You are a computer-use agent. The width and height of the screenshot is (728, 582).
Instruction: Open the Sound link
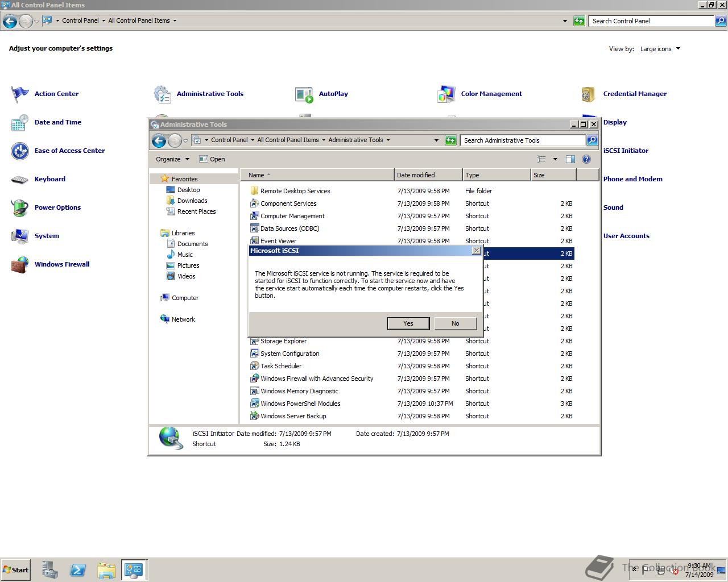(613, 207)
